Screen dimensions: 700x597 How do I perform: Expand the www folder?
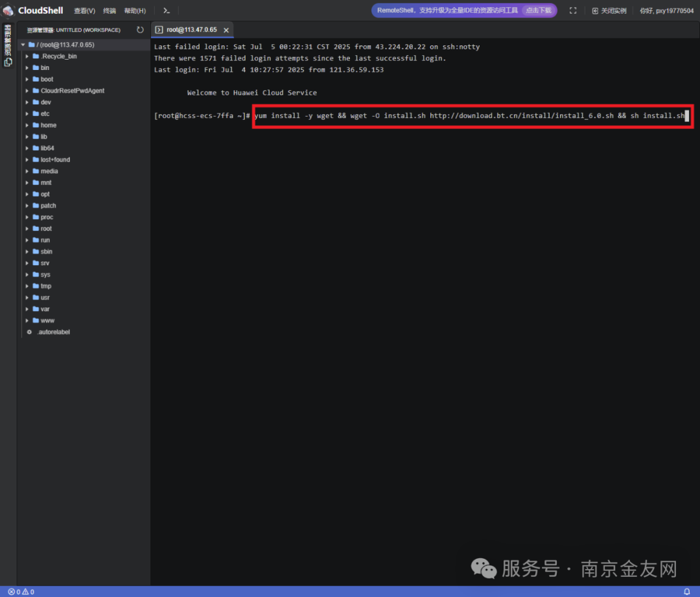(x=47, y=320)
